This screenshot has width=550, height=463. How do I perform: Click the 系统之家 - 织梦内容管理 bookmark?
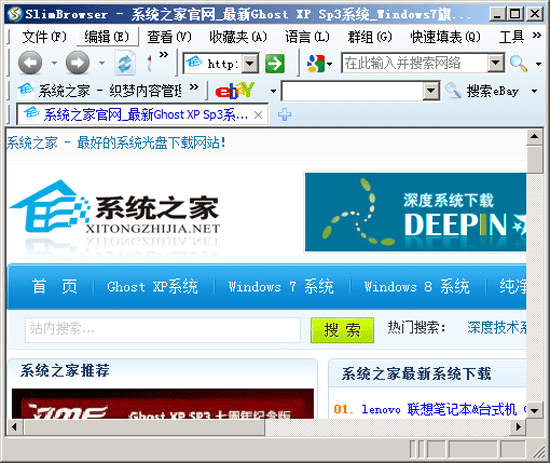100,91
